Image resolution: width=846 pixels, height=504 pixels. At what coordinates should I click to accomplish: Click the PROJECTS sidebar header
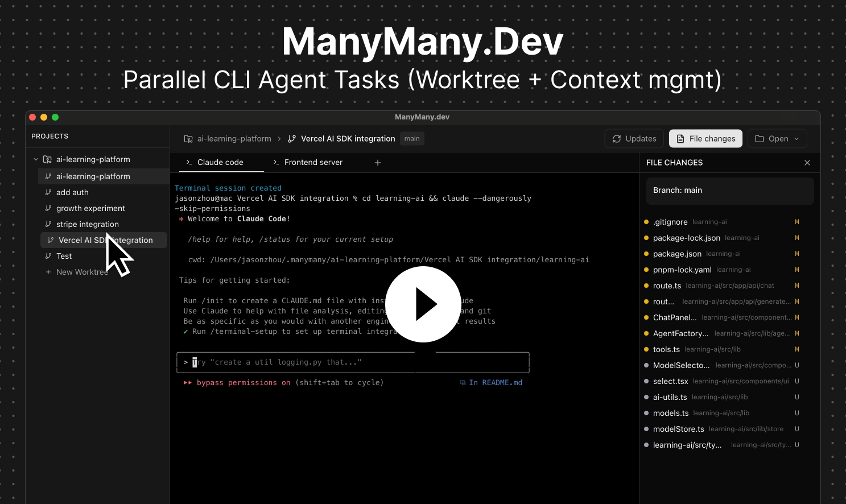click(x=50, y=137)
